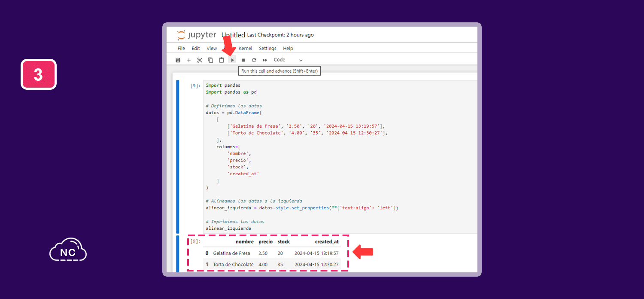Run this cell and advance with the play icon
644x299 pixels.
232,60
